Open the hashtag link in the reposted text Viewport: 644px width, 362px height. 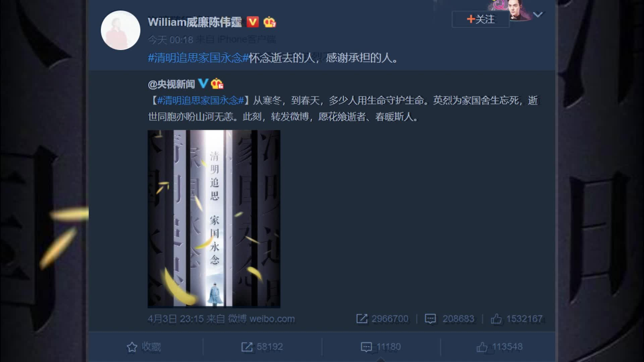click(x=201, y=100)
